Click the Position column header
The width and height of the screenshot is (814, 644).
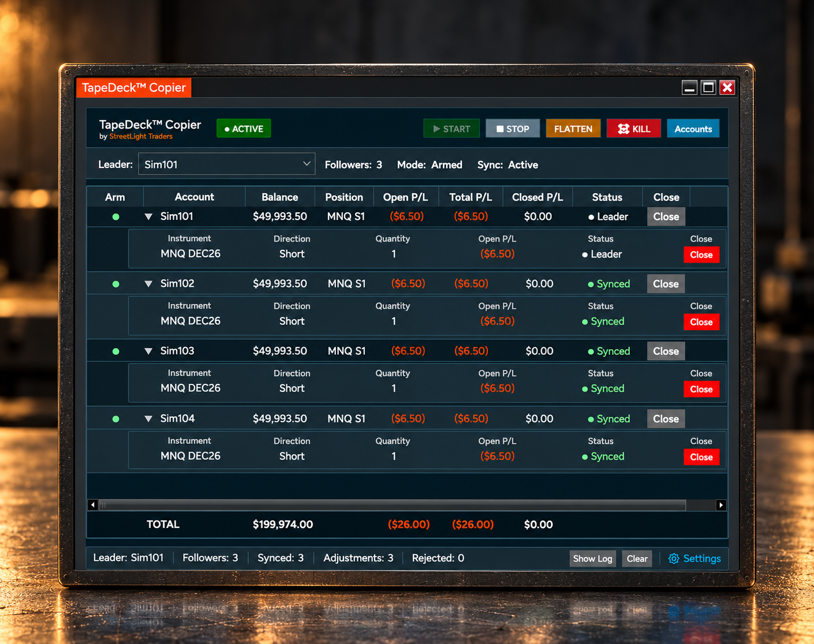344,197
